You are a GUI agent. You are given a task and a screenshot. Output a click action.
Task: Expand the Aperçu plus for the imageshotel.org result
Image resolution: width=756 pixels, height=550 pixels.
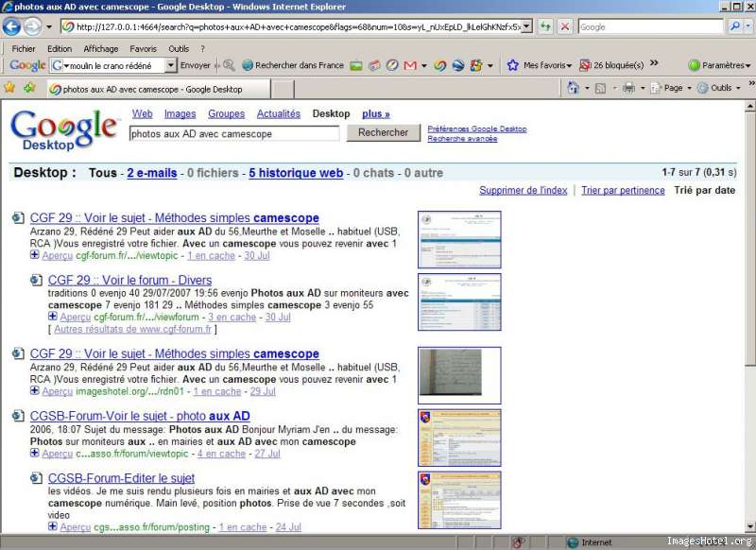pos(35,390)
